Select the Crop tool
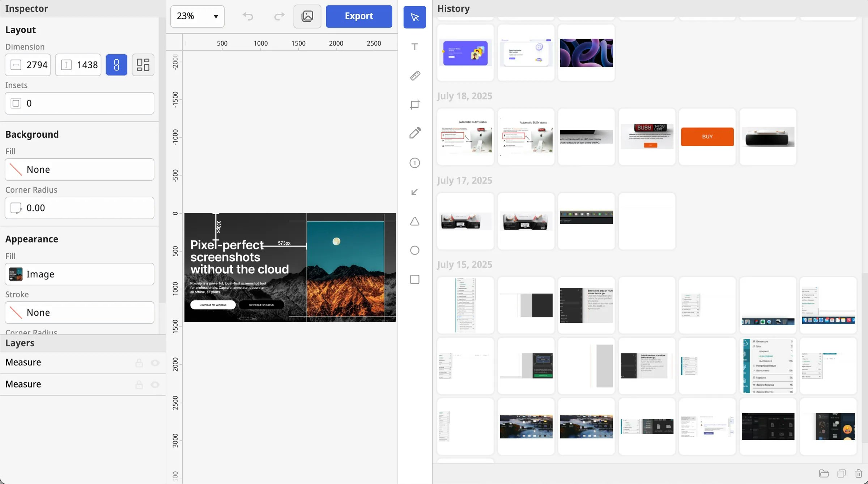 (414, 105)
